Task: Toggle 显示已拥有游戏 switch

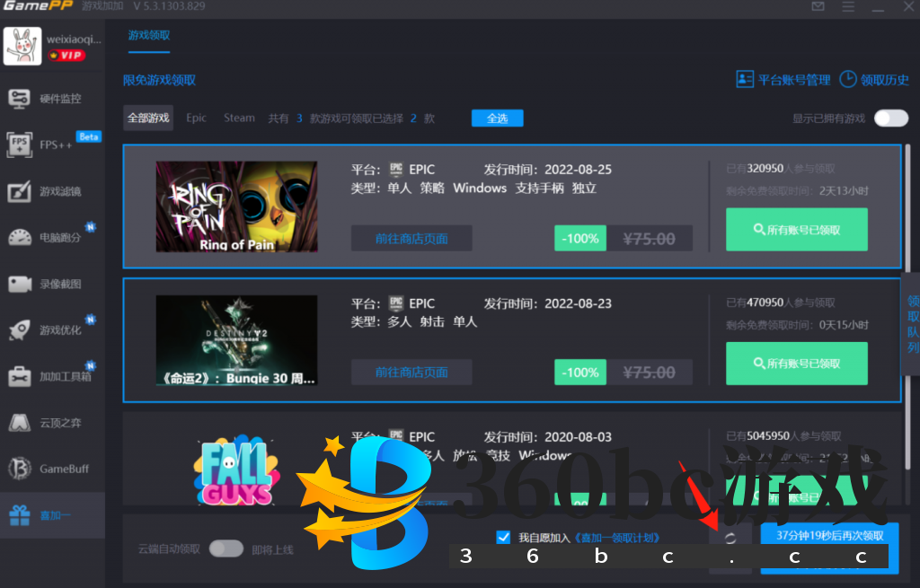Action: (890, 118)
